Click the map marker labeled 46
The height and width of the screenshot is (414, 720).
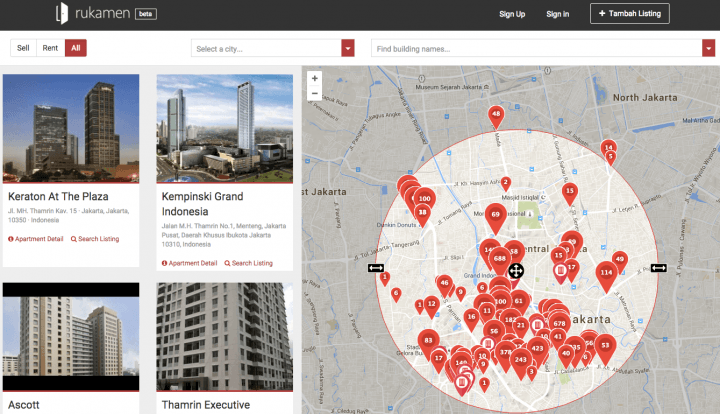click(444, 284)
